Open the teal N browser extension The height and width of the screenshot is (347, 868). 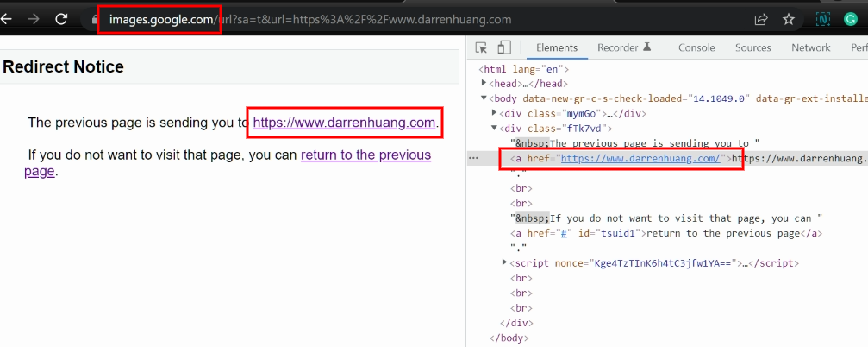[822, 19]
